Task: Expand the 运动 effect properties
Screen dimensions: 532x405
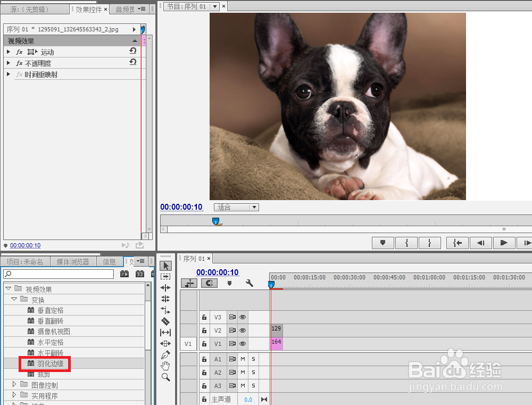Action: (x=9, y=52)
